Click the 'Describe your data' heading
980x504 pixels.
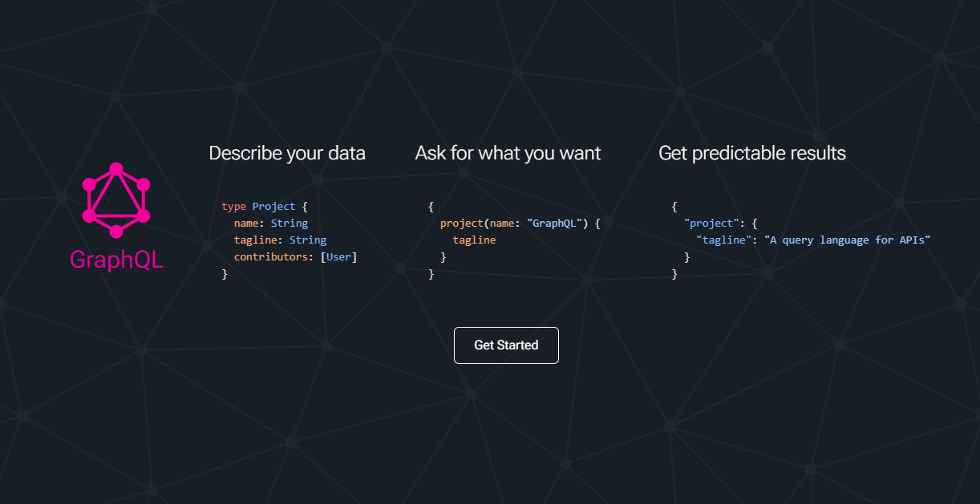point(287,153)
